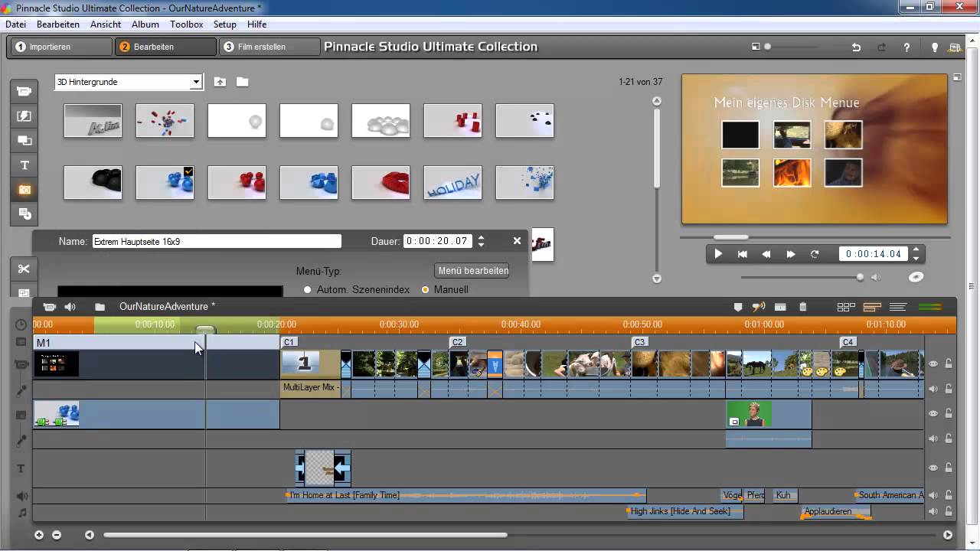
Task: Click the Menü bearbeiten button
Action: coord(473,271)
